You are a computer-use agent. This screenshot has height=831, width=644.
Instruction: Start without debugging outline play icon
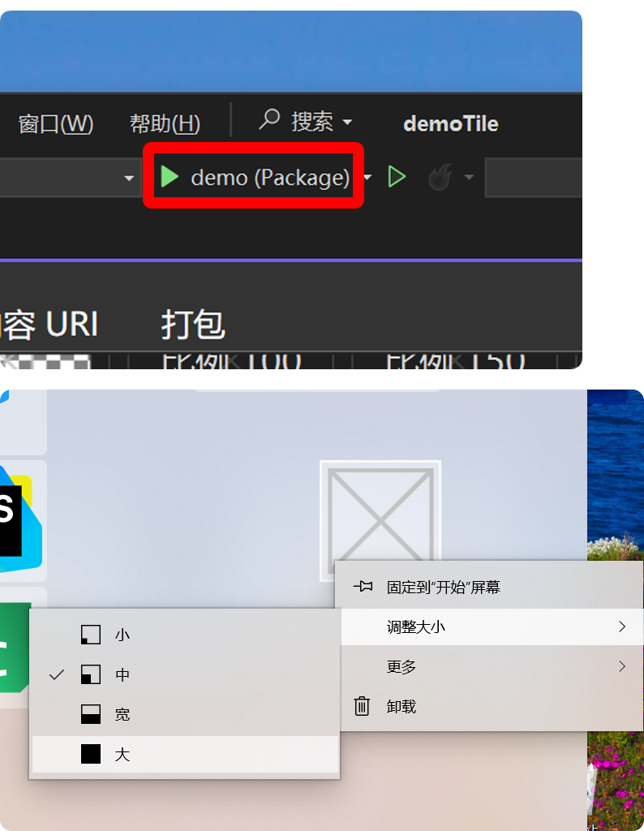coord(397,176)
